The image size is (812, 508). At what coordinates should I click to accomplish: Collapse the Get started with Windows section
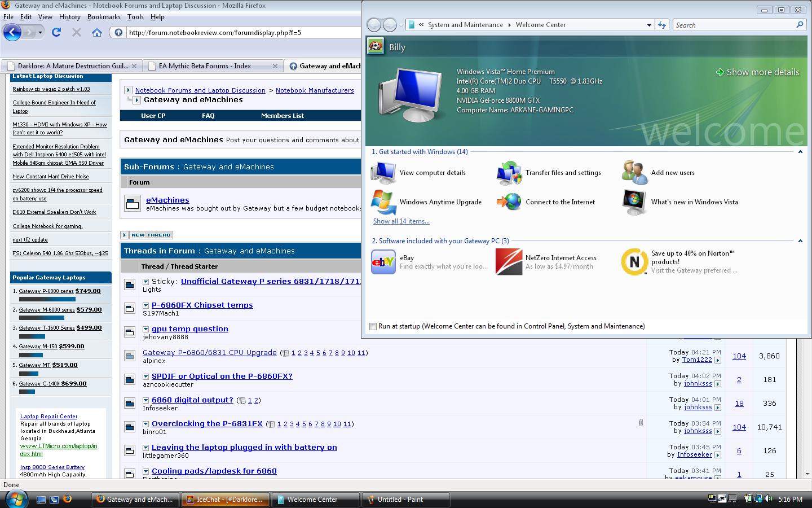click(x=800, y=152)
